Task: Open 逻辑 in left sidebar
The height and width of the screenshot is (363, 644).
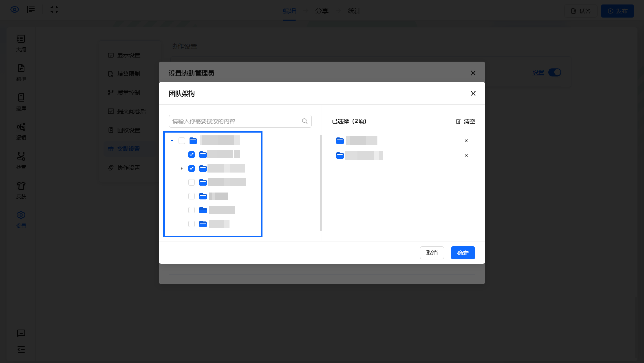Action: coord(21,131)
